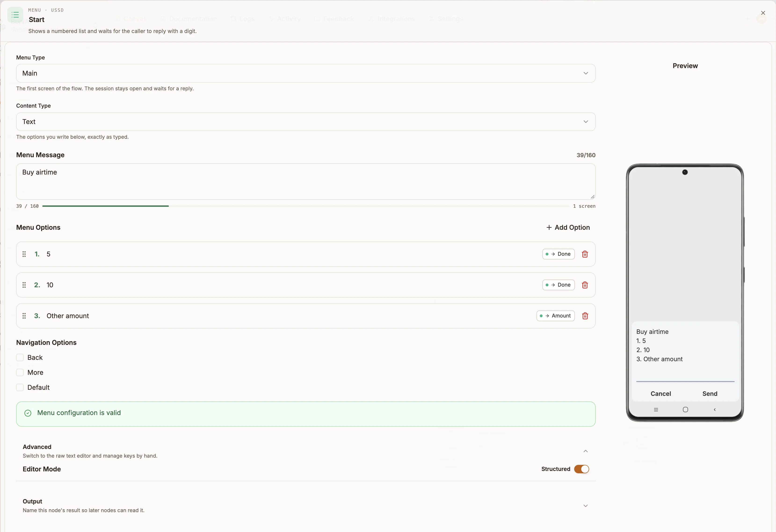The height and width of the screenshot is (532, 776).
Task: Grab the drag handle of option '5'
Action: [x=24, y=254]
